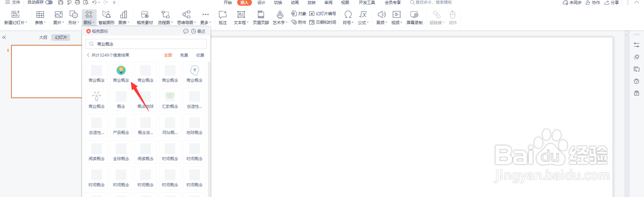Select the 产品概念 icon
This screenshot has height=197, width=644.
pyautogui.click(x=121, y=125)
